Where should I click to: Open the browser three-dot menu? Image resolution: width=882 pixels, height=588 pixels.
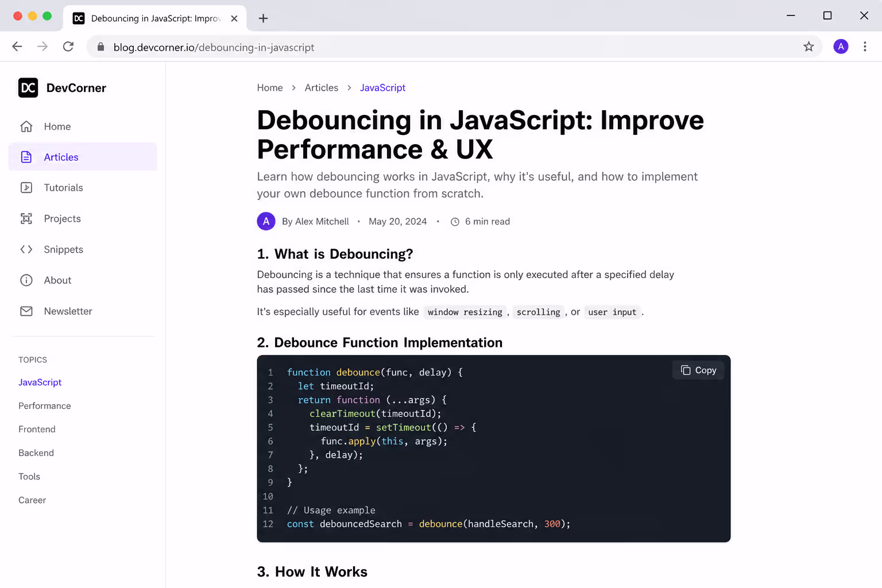point(865,47)
